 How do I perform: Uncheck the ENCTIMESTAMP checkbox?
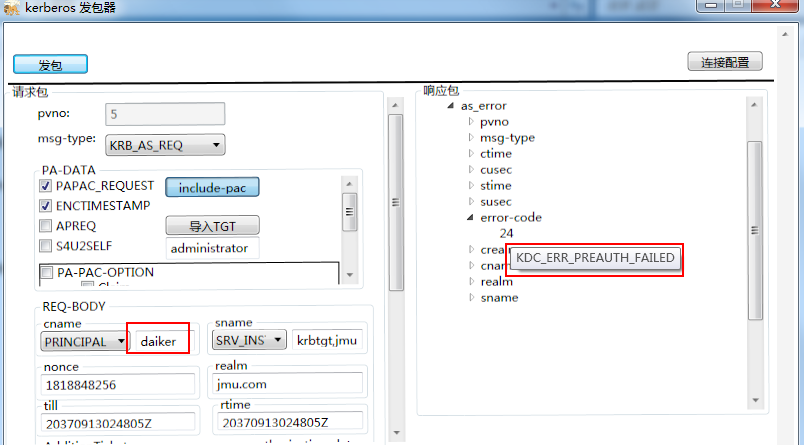(46, 206)
